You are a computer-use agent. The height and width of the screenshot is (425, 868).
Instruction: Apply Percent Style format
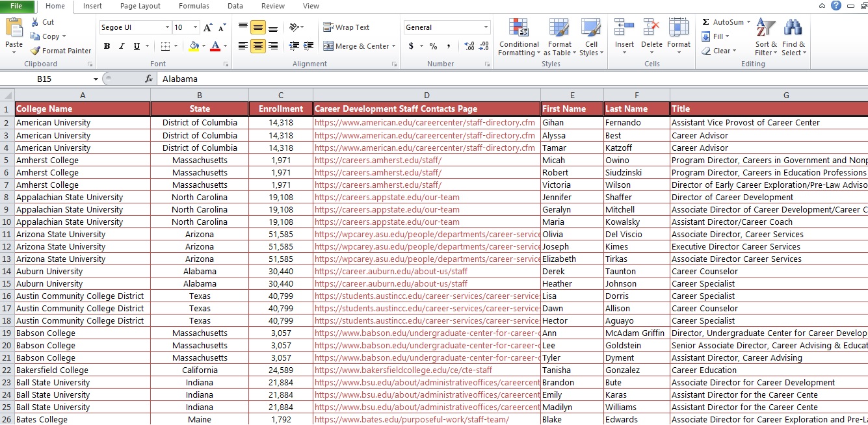point(433,46)
